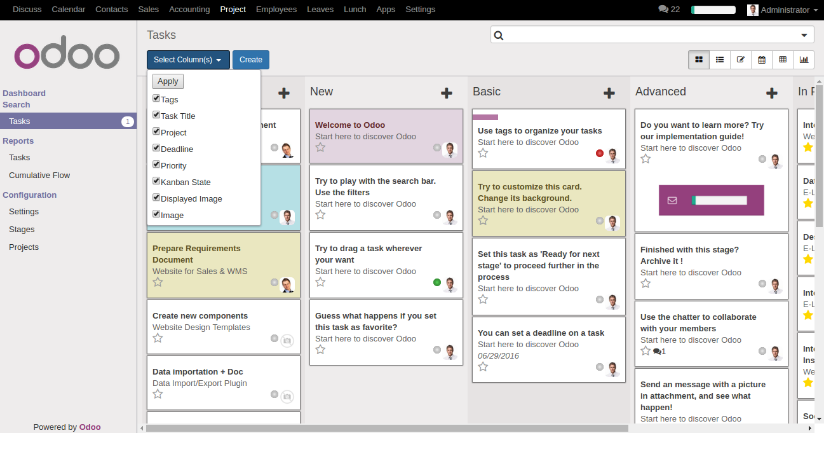Add task to the leftmost column

coord(284,94)
